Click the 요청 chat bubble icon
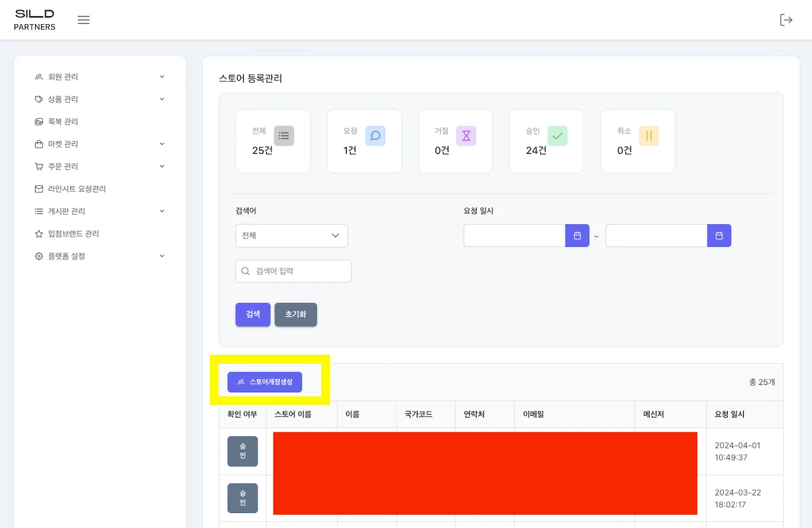The width and height of the screenshot is (812, 528). point(375,136)
